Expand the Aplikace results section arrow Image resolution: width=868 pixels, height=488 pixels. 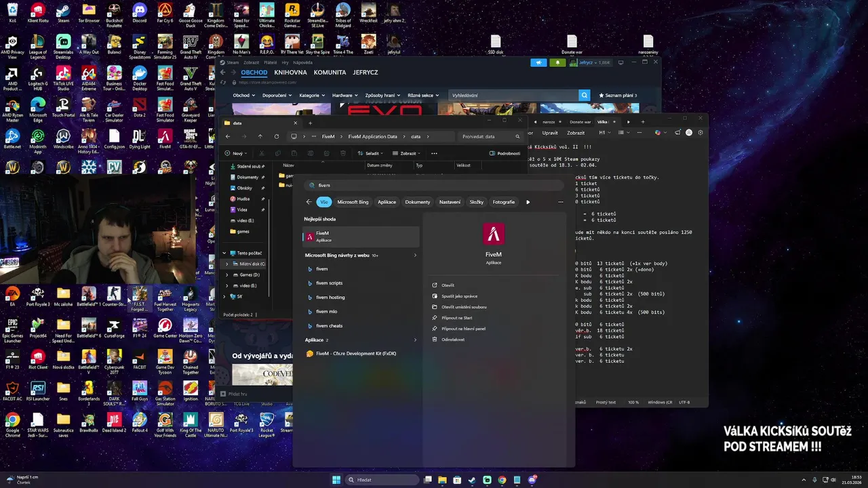point(415,340)
